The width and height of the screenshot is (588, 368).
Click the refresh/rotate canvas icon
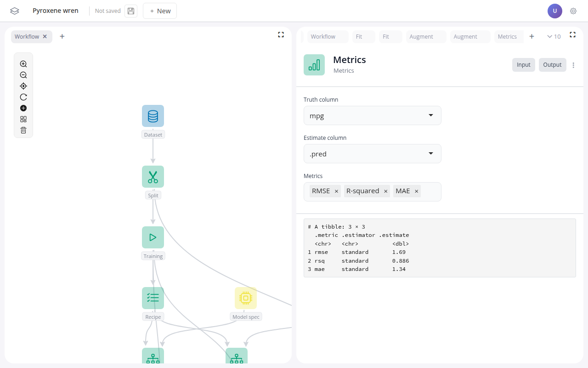tap(23, 97)
